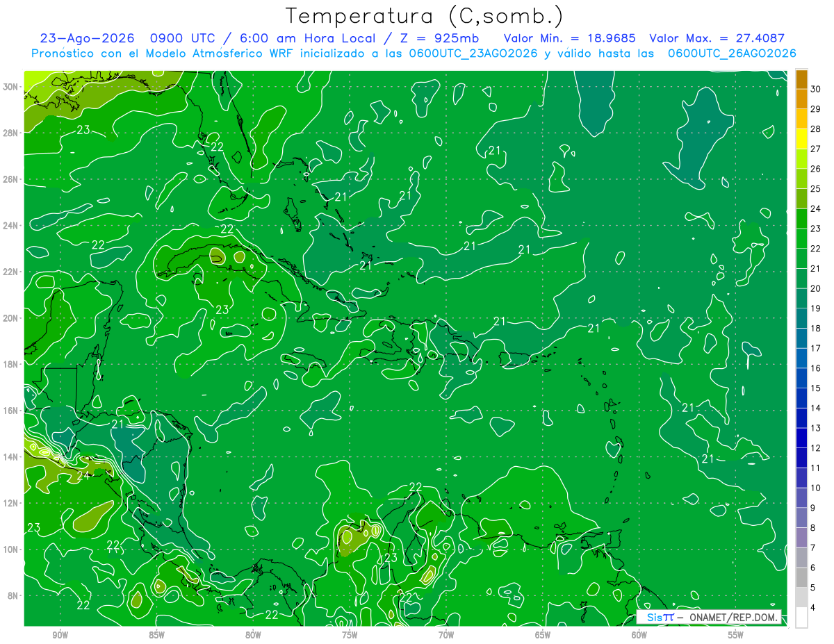
Task: Click color scale label "13"
Action: tap(816, 428)
